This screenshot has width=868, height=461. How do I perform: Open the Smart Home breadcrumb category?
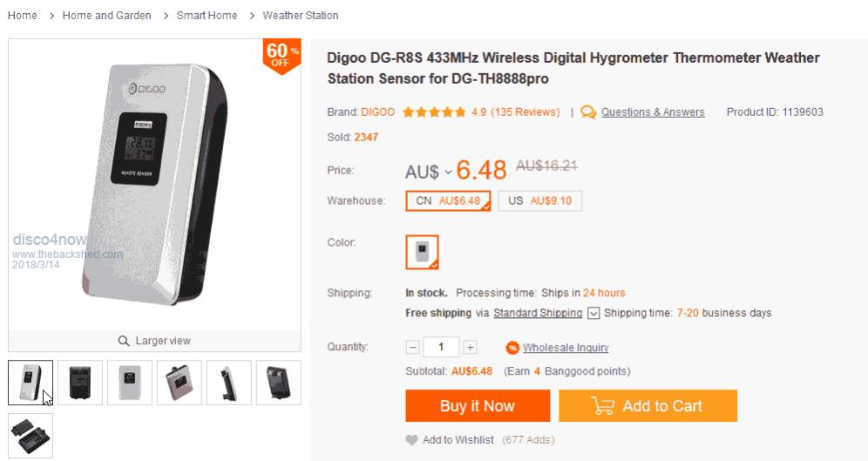(207, 16)
